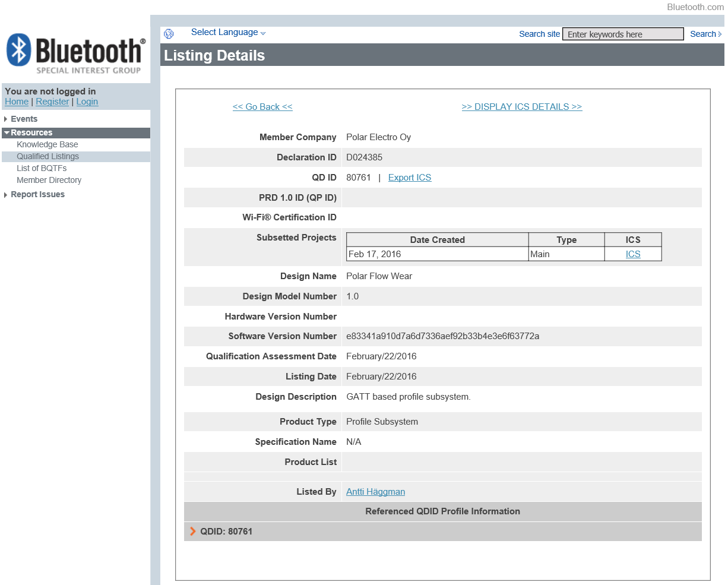Expand the Events menu arrow
The height and width of the screenshot is (585, 728).
pyautogui.click(x=5, y=119)
